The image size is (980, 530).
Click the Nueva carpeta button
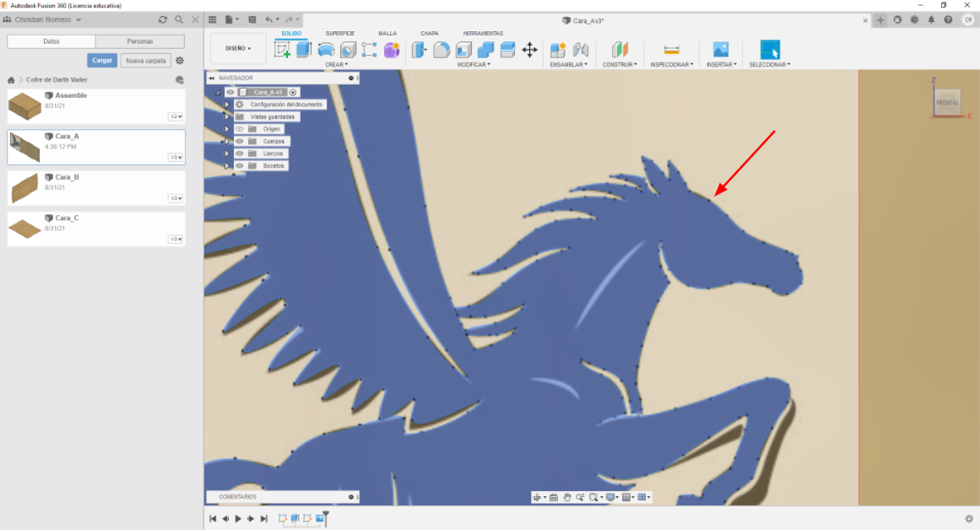146,61
